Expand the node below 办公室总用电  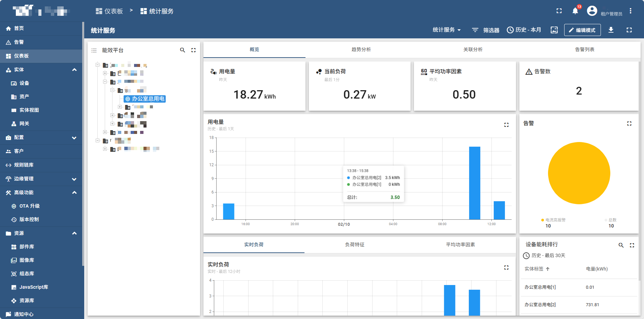(120, 107)
